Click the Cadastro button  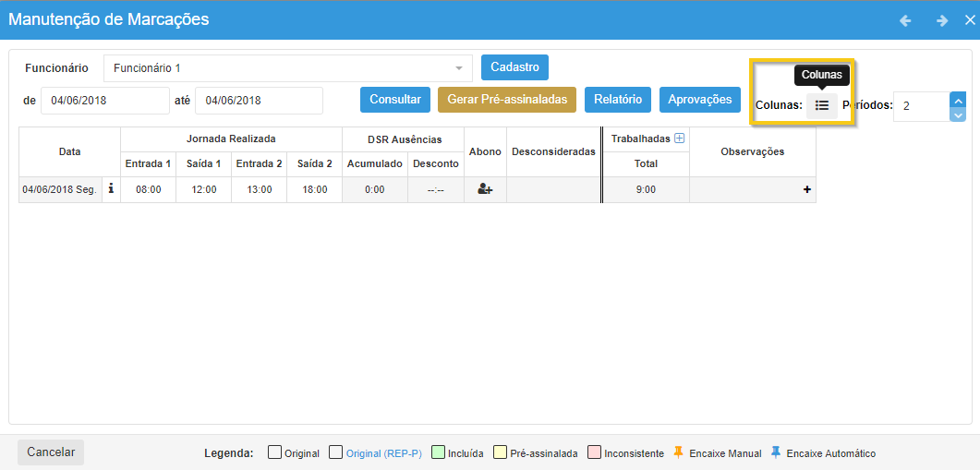pos(514,67)
